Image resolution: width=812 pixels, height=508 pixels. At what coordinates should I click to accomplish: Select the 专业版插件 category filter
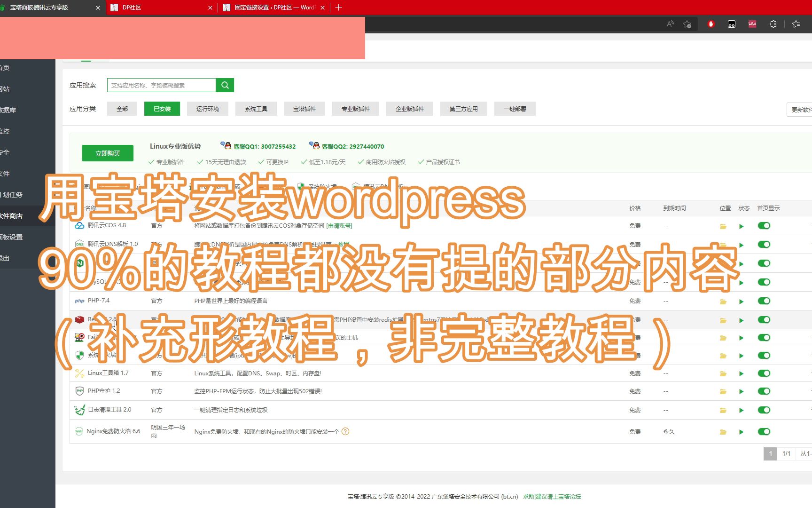356,109
